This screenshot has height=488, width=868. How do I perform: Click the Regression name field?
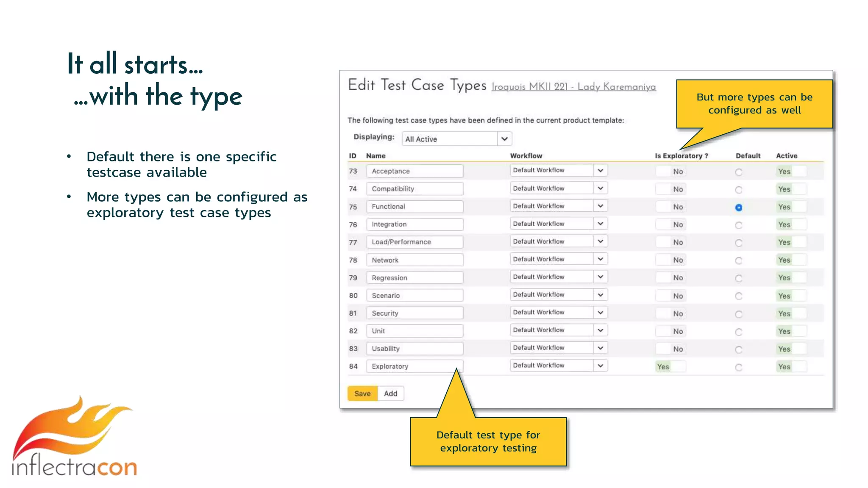[415, 278]
